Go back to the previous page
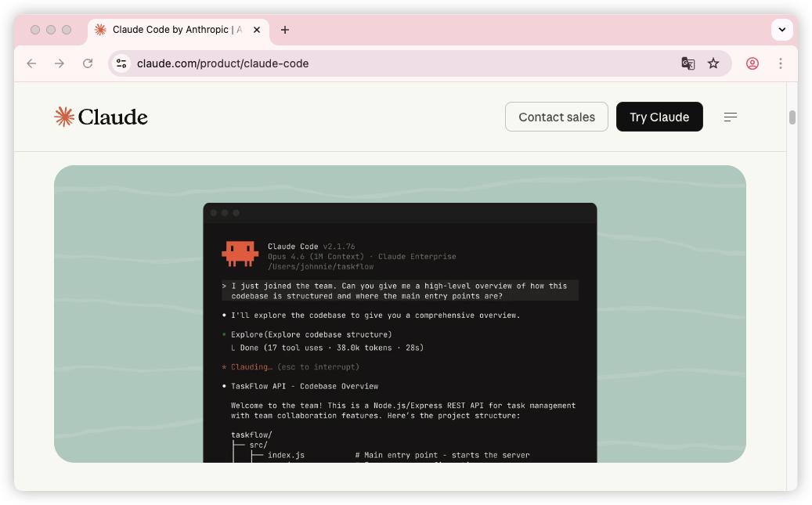This screenshot has width=812, height=505. pyautogui.click(x=31, y=63)
